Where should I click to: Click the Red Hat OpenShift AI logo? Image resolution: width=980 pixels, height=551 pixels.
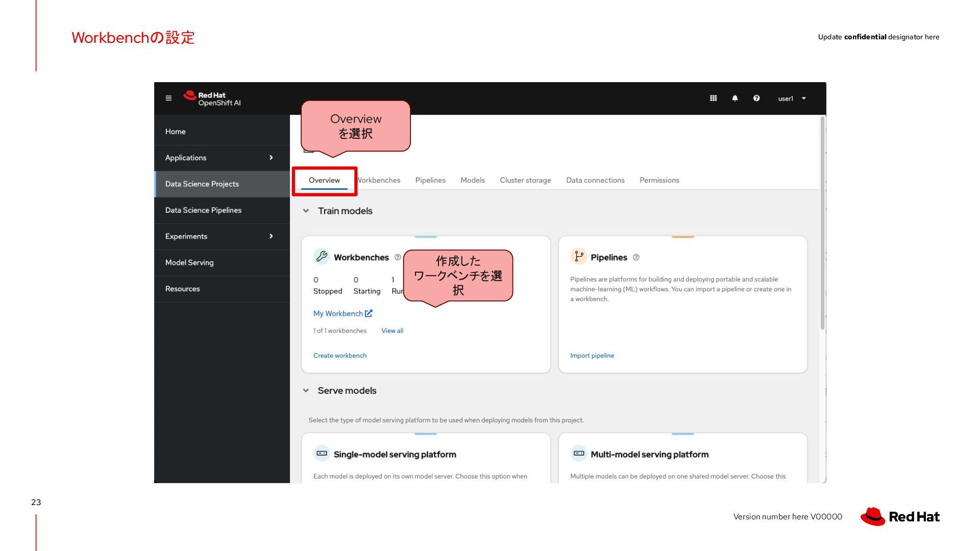point(212,98)
